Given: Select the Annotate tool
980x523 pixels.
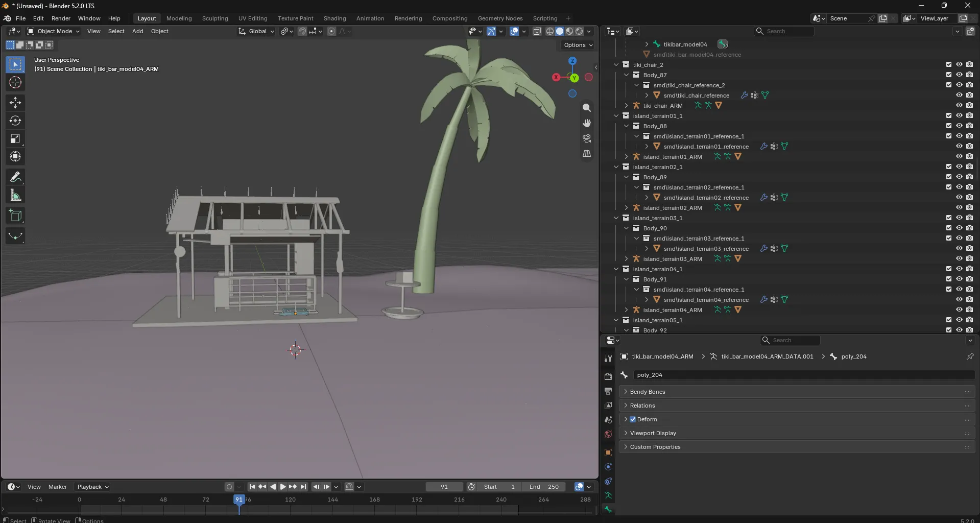Looking at the screenshot, I should coord(15,177).
